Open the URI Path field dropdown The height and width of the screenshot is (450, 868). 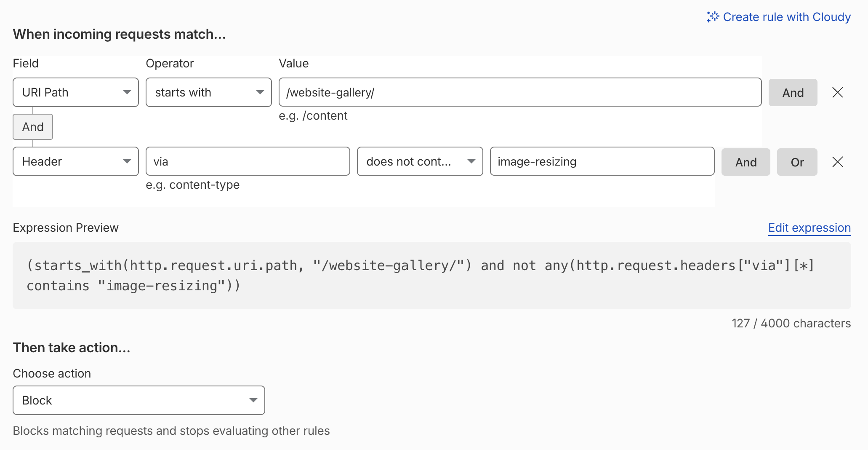pyautogui.click(x=76, y=92)
